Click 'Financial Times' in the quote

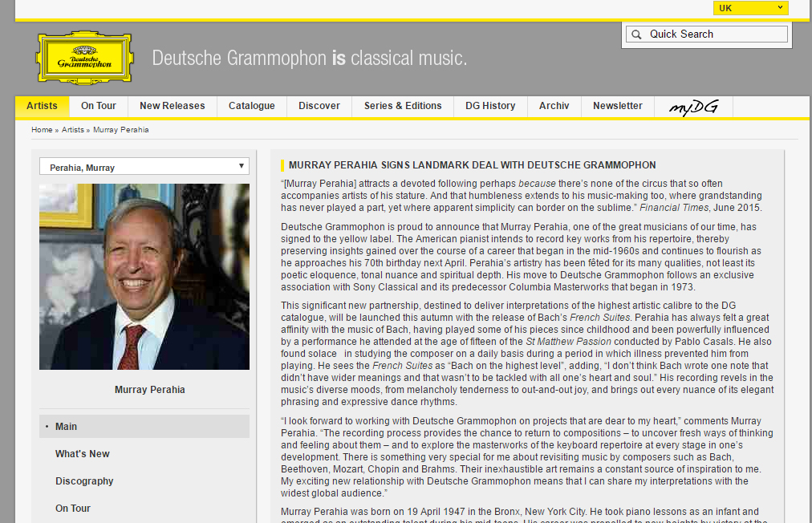point(674,208)
